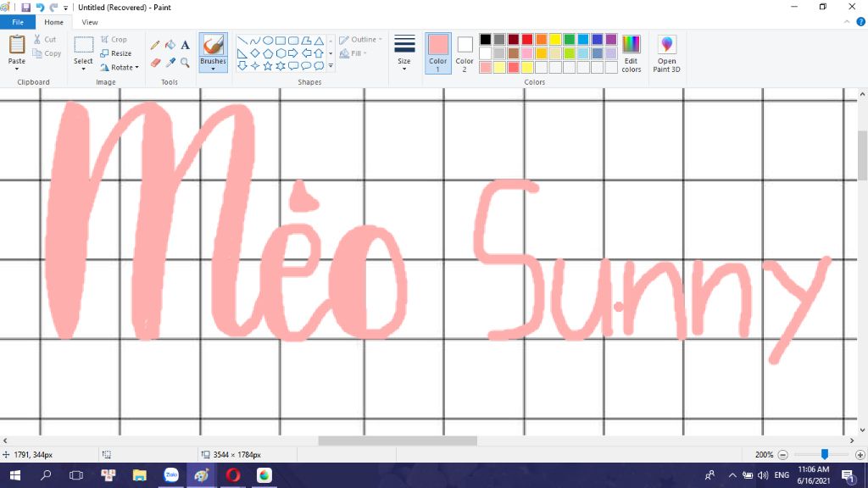Image resolution: width=868 pixels, height=488 pixels.
Task: Click the zoom slider handle
Action: pyautogui.click(x=824, y=454)
